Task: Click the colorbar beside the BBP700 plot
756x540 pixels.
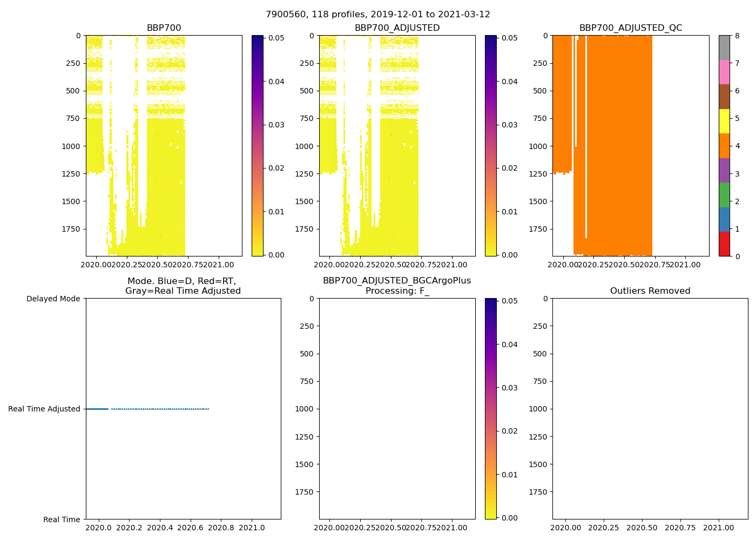Action: (258, 146)
